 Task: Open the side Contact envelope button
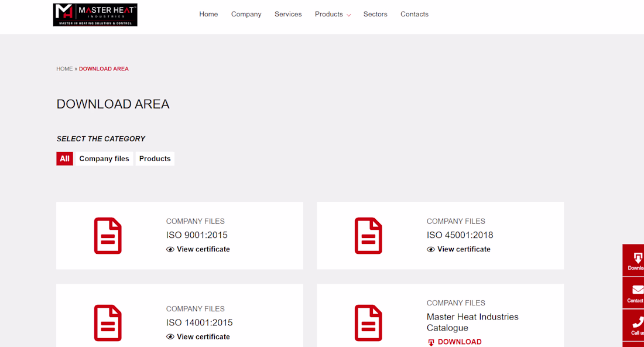point(633,293)
